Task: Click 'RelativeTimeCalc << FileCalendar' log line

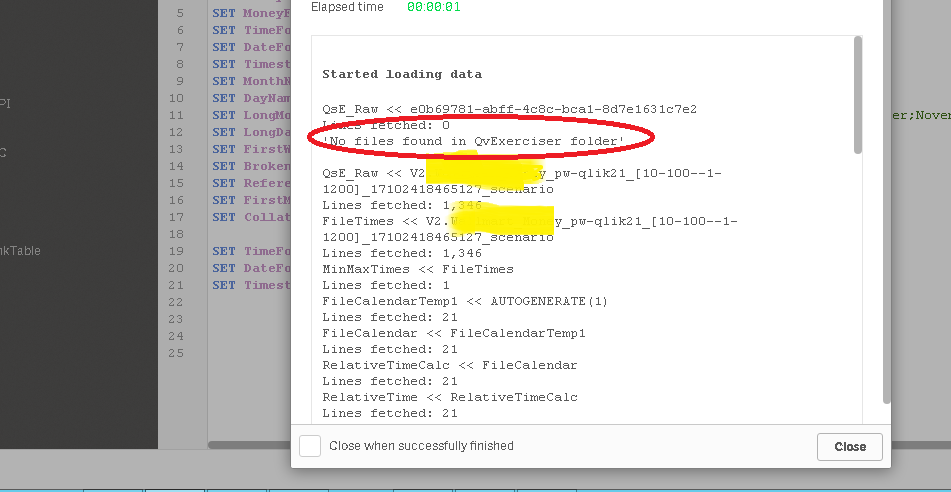Action: pos(449,365)
